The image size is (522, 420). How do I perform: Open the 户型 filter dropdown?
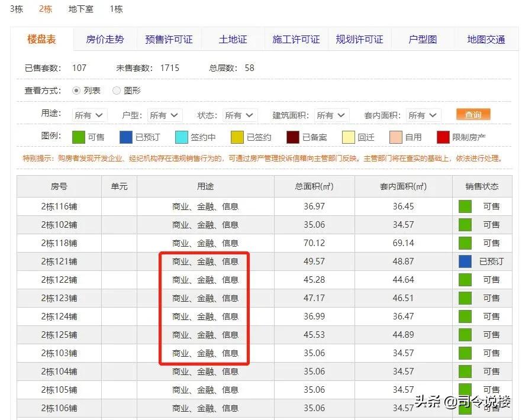tap(164, 115)
